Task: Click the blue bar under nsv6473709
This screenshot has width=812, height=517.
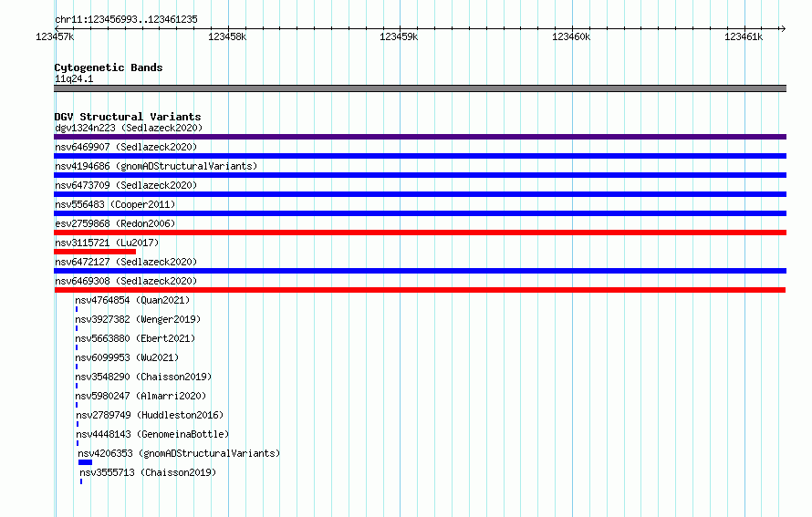Action: click(x=420, y=194)
